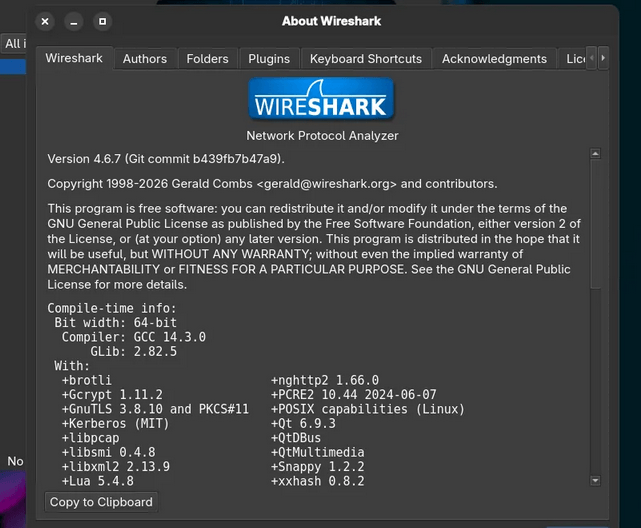Screen dimensions: 641x528
Task: Click '+Snappy 1.2.2' entry
Action: pos(318,467)
